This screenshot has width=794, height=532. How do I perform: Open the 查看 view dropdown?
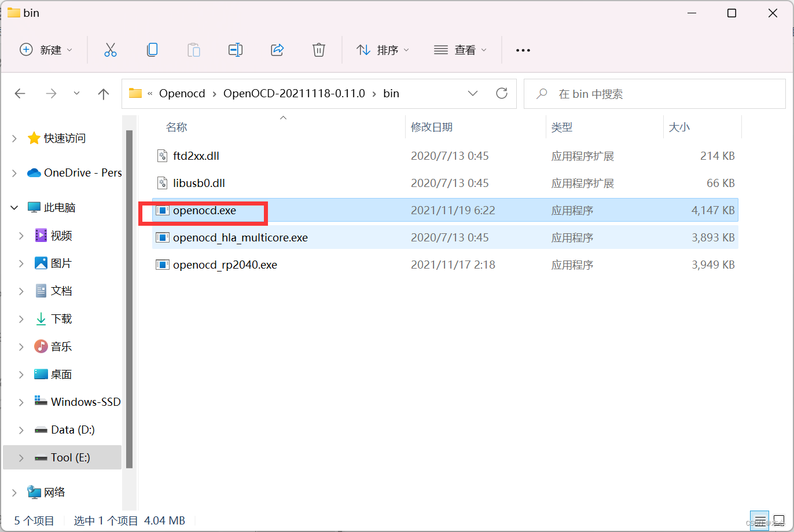461,50
